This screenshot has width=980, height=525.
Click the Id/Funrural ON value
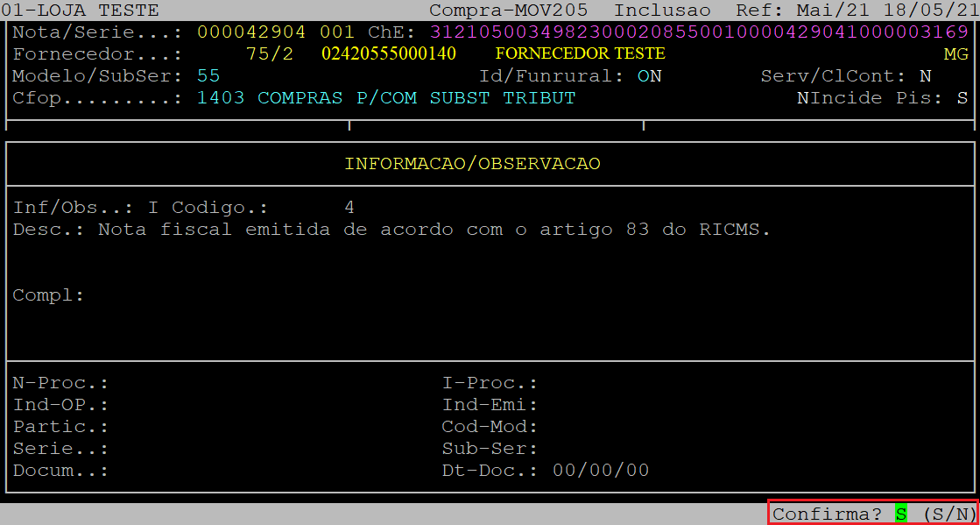(649, 76)
